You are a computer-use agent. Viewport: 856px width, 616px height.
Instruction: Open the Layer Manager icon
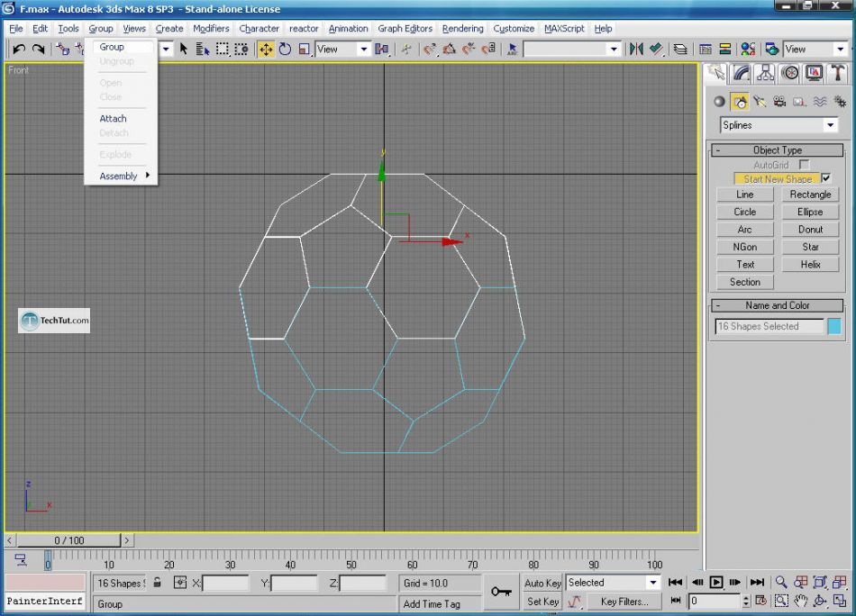tap(680, 50)
